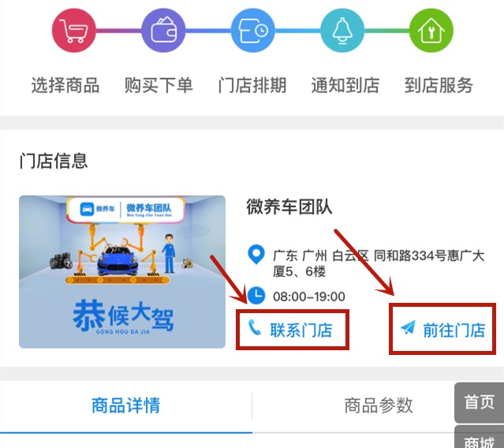The width and height of the screenshot is (504, 448).
Task: Click the purple wallet icon
Action: pos(163,31)
